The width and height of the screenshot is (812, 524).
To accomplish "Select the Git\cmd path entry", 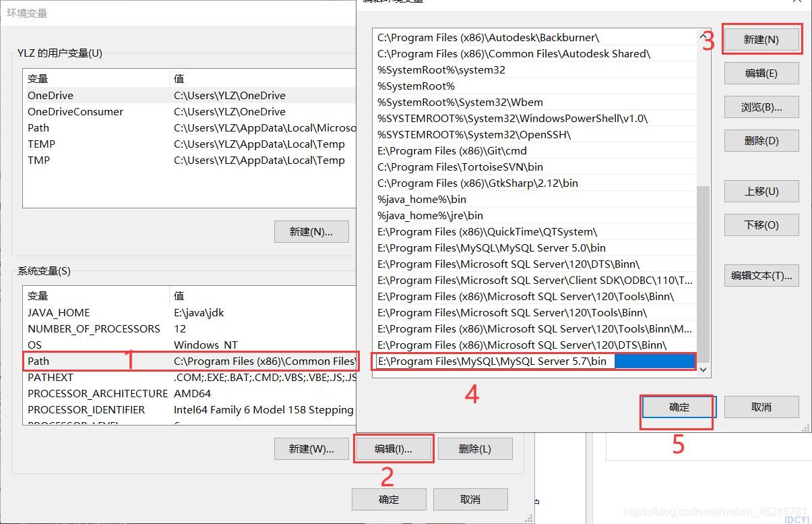I will click(535, 151).
